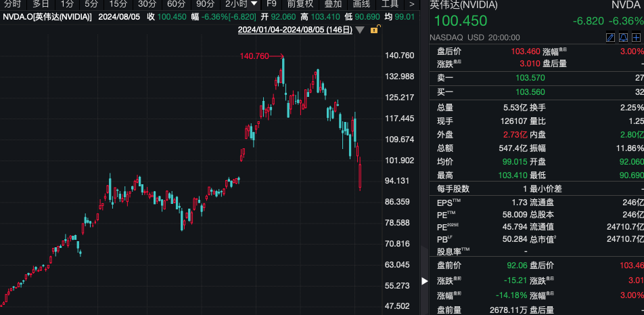The image size is (644, 315).
Task: Open the bell price alert icon
Action: tap(624, 37)
